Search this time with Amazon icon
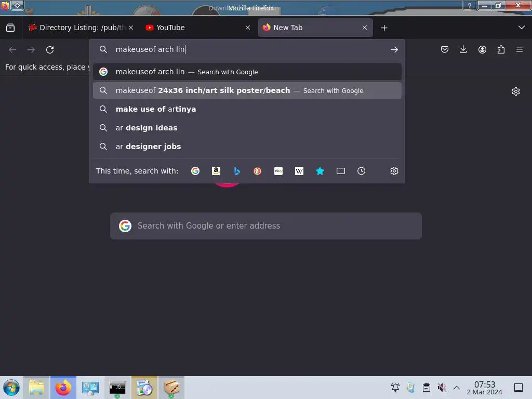This screenshot has height=399, width=532. point(216,171)
